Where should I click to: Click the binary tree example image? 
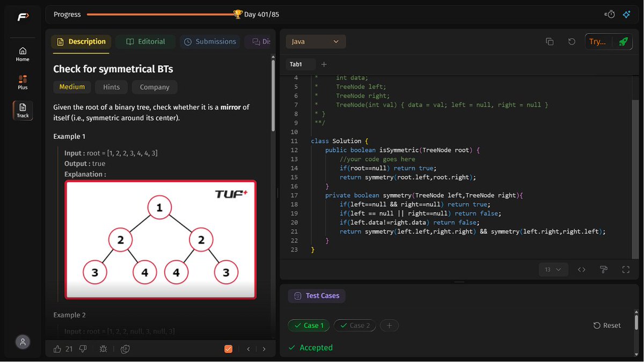(x=160, y=239)
